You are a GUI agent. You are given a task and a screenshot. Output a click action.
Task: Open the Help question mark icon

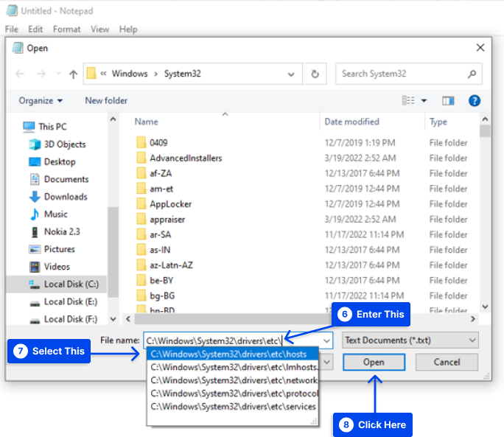(x=475, y=101)
